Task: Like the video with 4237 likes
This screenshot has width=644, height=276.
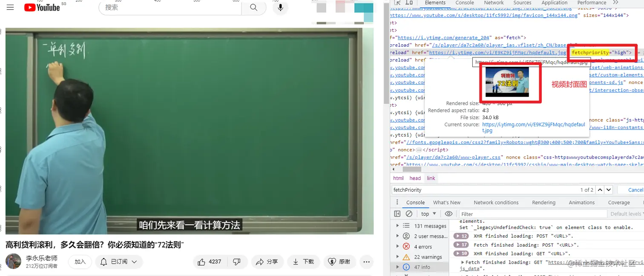Action: (x=210, y=262)
